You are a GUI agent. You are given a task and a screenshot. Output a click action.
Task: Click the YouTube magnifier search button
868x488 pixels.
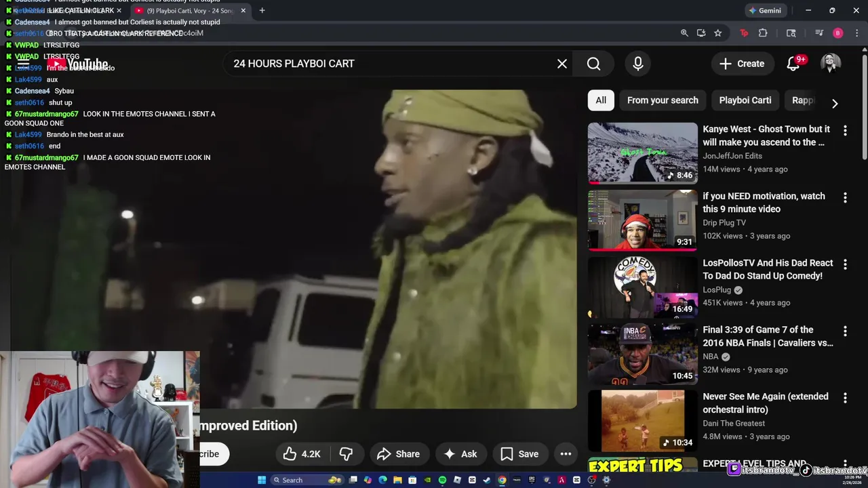coord(593,64)
